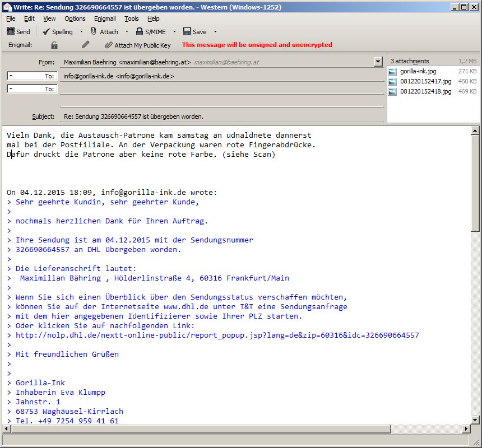Click the '3 attachments' header text

[x=410, y=61]
